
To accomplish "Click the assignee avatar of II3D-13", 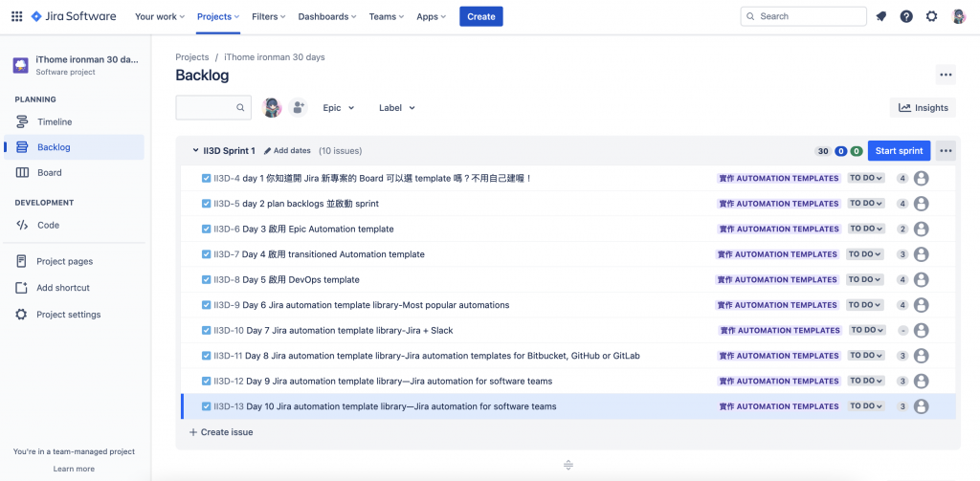I will pyautogui.click(x=921, y=406).
